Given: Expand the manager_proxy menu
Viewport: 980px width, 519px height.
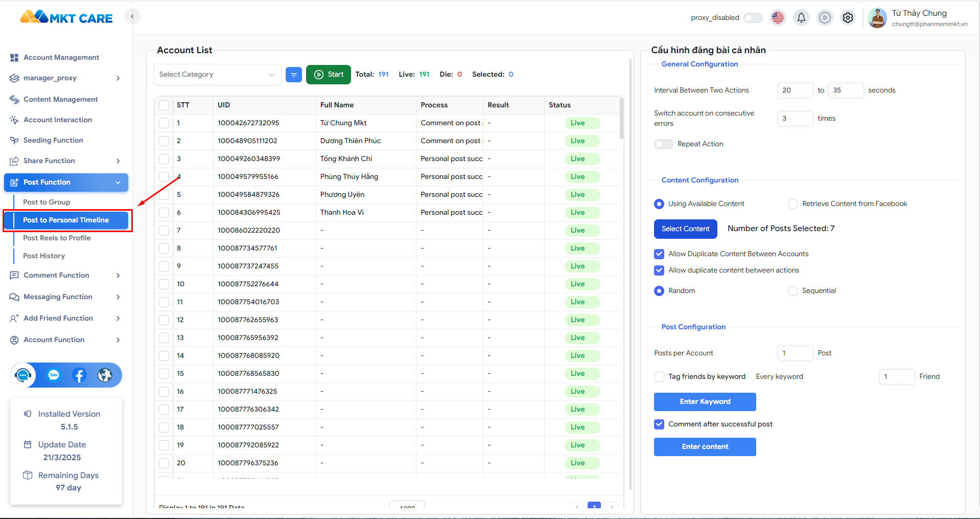Looking at the screenshot, I should click(x=65, y=78).
